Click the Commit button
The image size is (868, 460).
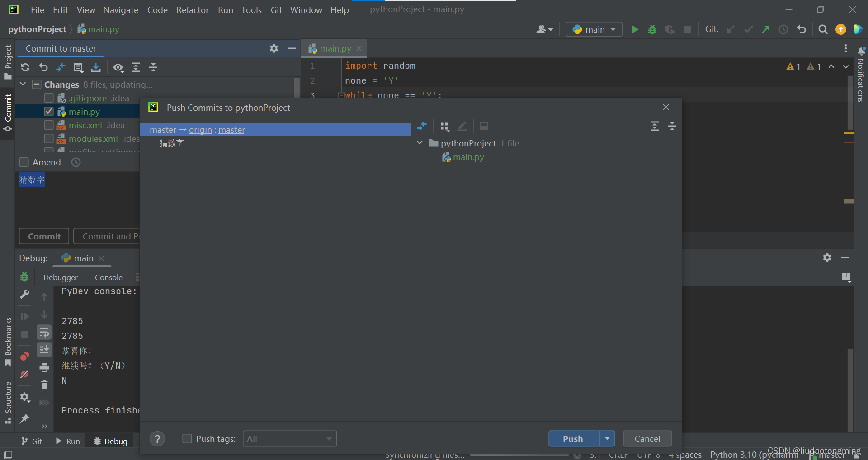[x=44, y=236]
